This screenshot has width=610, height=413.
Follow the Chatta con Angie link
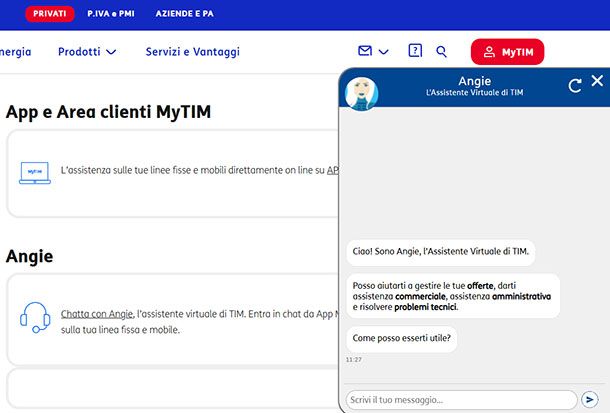click(x=97, y=313)
